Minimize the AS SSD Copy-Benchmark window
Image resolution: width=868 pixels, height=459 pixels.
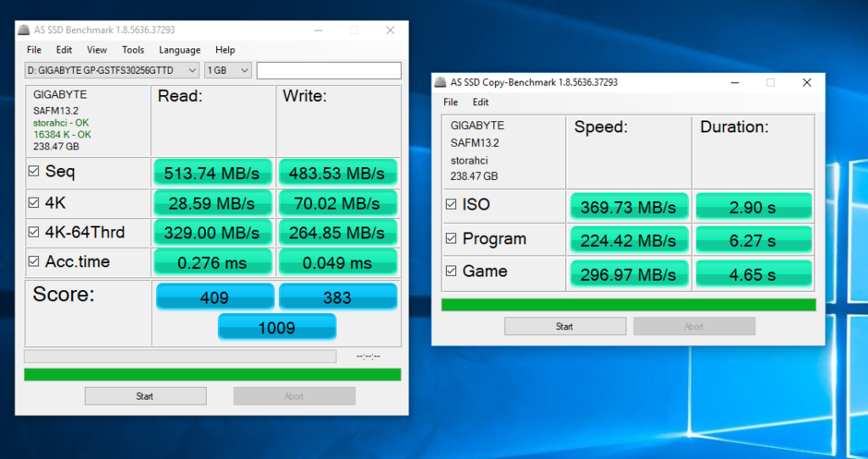click(733, 82)
